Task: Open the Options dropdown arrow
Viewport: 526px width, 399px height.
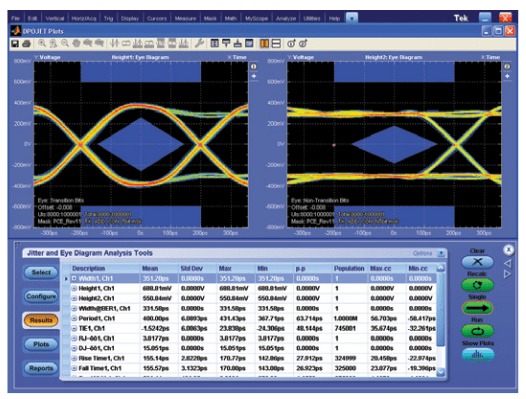Action: click(441, 253)
